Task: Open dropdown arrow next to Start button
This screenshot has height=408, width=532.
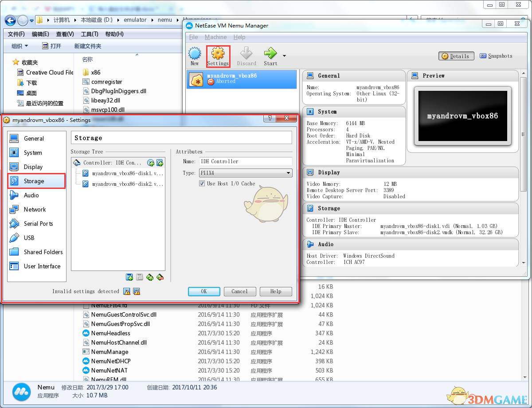Action: [x=284, y=56]
